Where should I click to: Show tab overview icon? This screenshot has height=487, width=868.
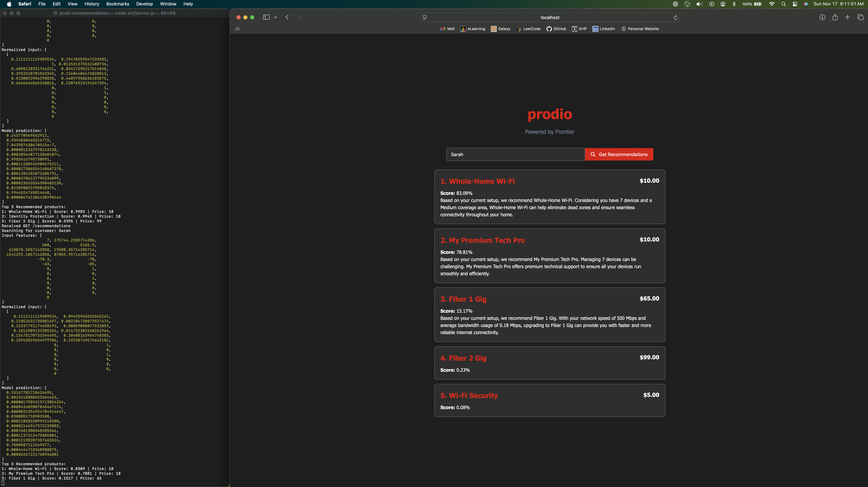(x=860, y=17)
